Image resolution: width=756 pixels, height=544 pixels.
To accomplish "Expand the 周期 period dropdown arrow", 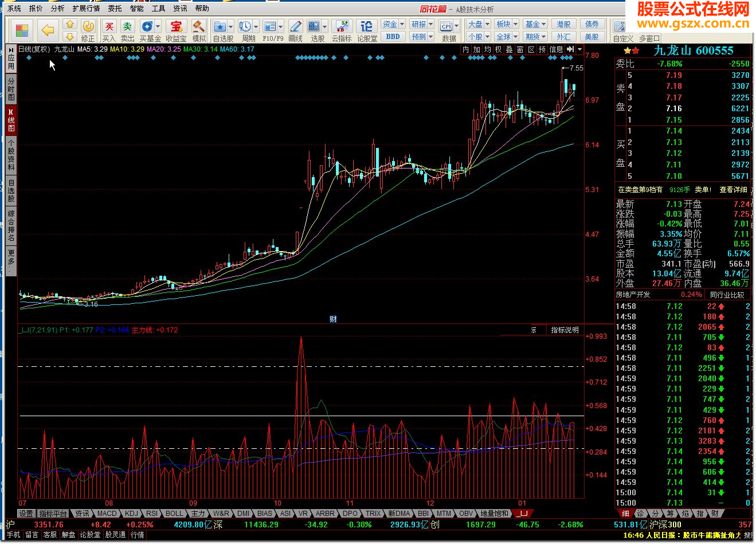I will pos(256,26).
